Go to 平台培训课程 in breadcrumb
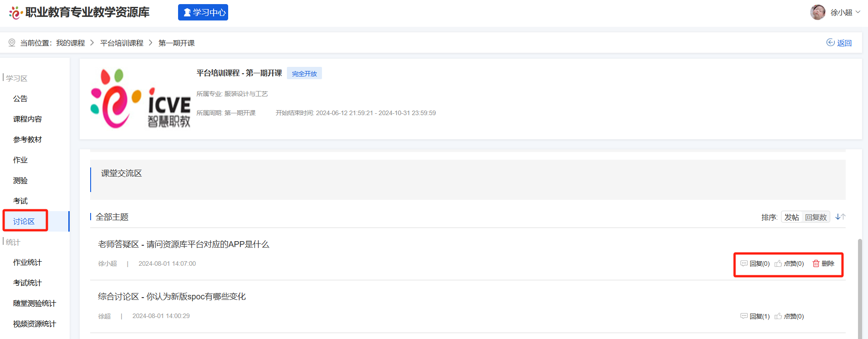The width and height of the screenshot is (868, 339). point(122,43)
